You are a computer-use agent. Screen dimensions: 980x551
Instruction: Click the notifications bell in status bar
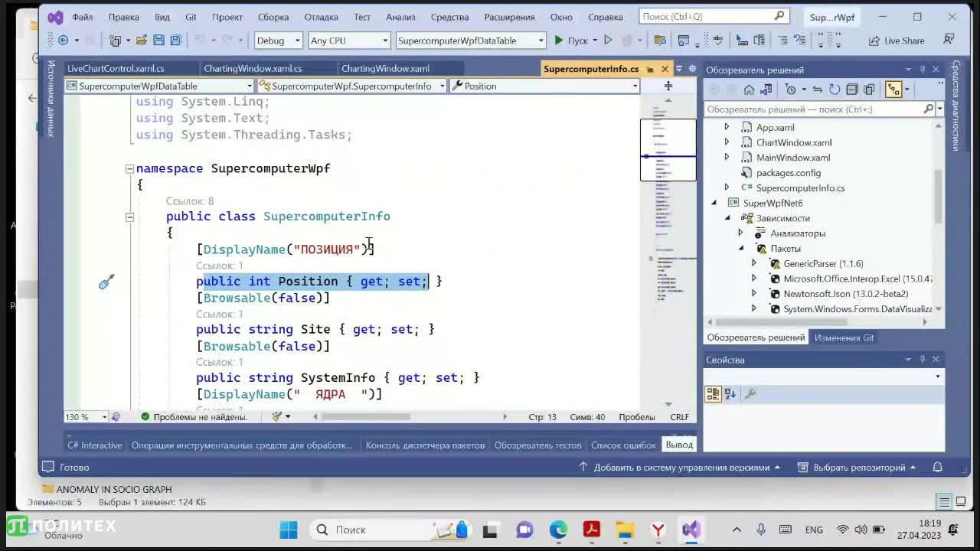[x=937, y=467]
